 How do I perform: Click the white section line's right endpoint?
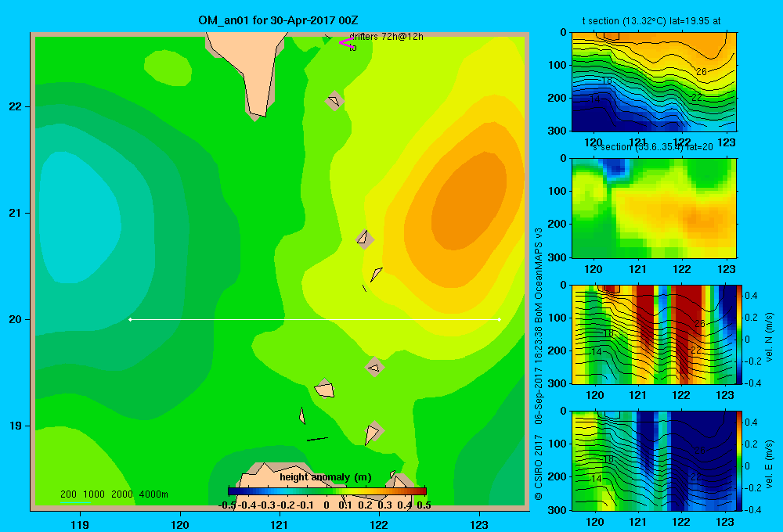[x=500, y=319]
